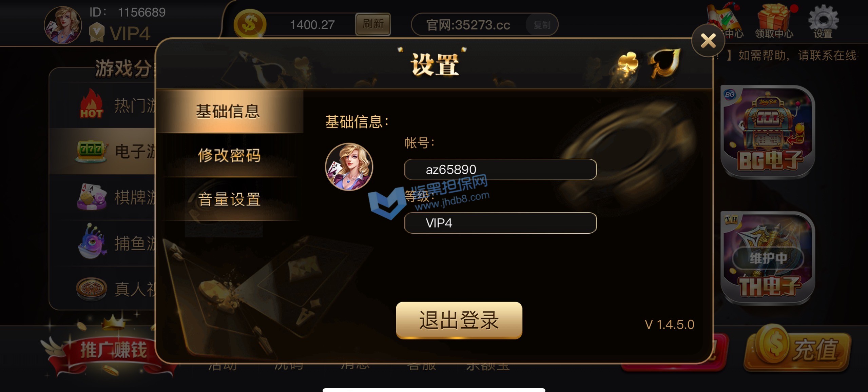Click the 刷新 refresh balance button

pyautogui.click(x=373, y=24)
